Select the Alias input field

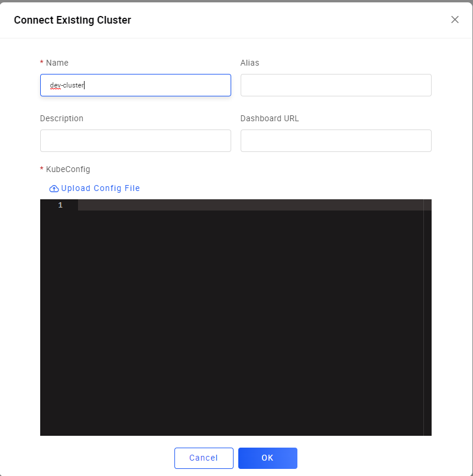[336, 85]
